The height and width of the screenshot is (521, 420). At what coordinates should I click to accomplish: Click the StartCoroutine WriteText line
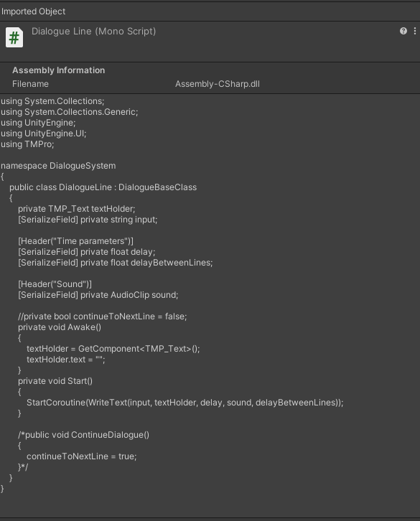click(185, 403)
